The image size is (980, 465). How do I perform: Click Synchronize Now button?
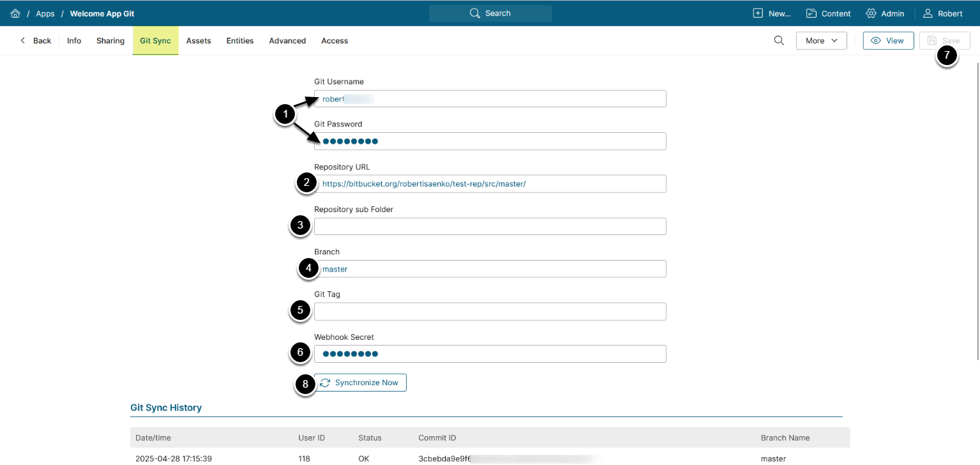click(x=360, y=383)
